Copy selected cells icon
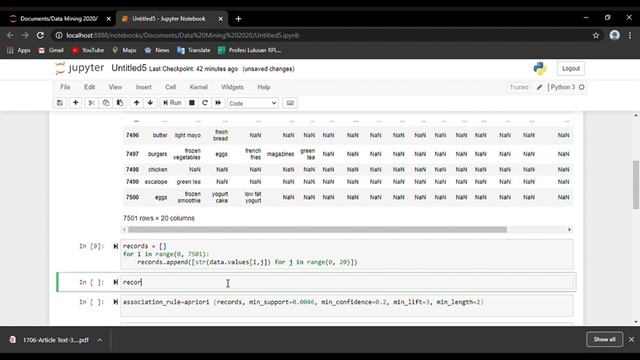The image size is (640, 360). 106,103
